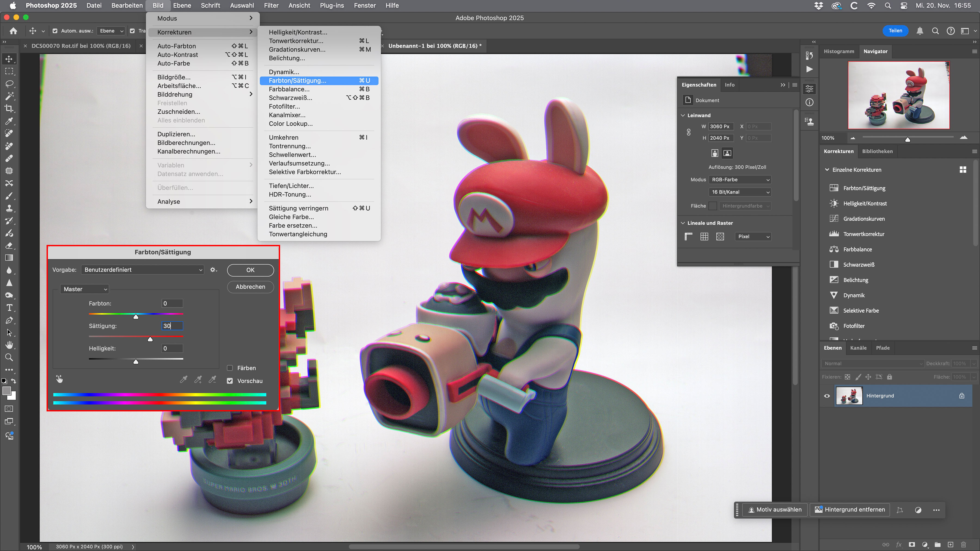
Task: Add Gradationskurven adjustment from Korrekturen panel
Action: [x=863, y=219]
